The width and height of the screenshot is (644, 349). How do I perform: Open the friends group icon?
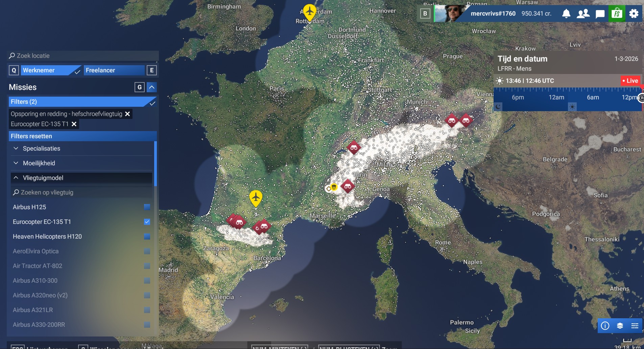583,14
